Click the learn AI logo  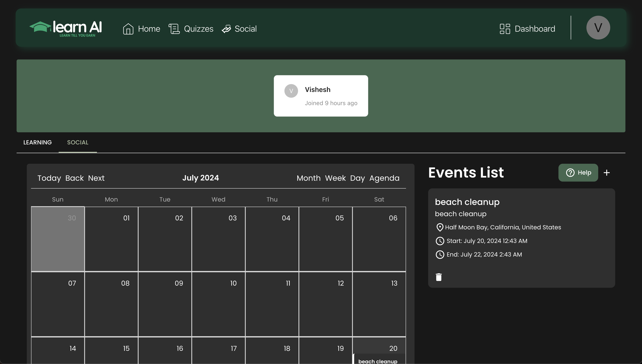pos(66,28)
